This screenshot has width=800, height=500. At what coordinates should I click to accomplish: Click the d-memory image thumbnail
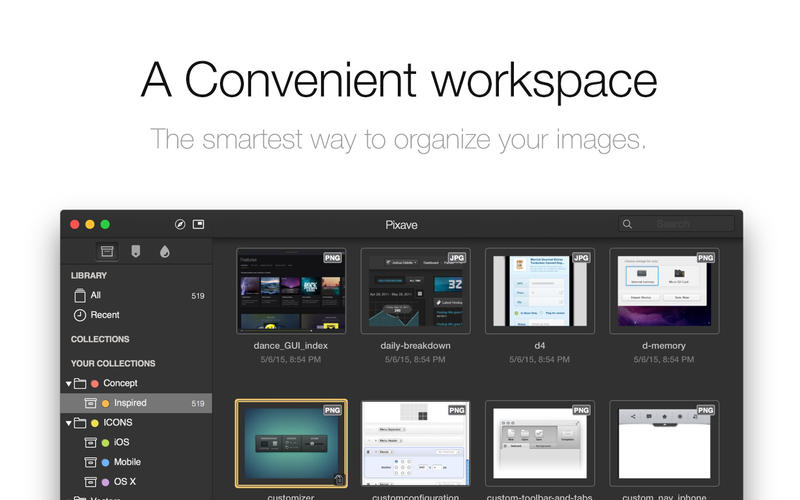(x=664, y=291)
